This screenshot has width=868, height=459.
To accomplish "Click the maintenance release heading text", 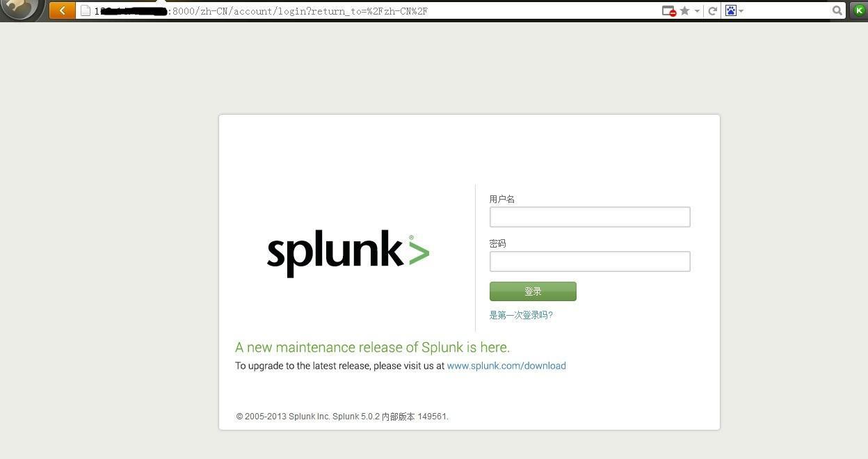I will click(372, 347).
